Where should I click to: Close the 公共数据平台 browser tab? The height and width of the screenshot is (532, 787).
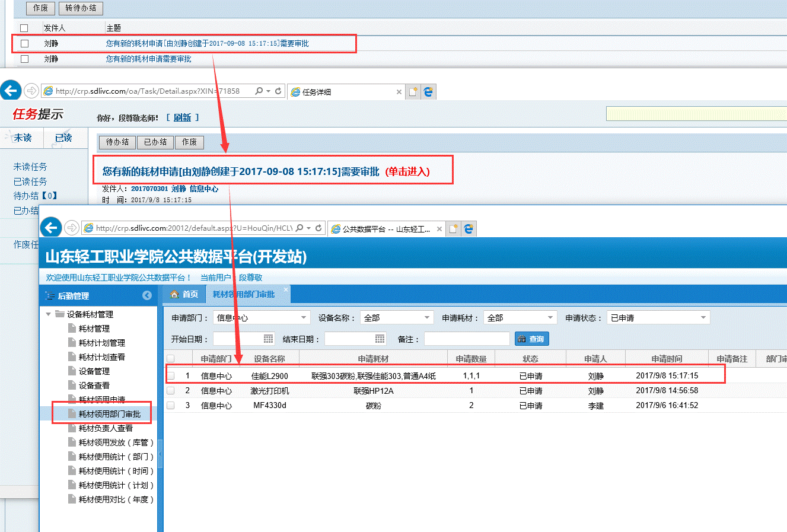click(x=439, y=229)
